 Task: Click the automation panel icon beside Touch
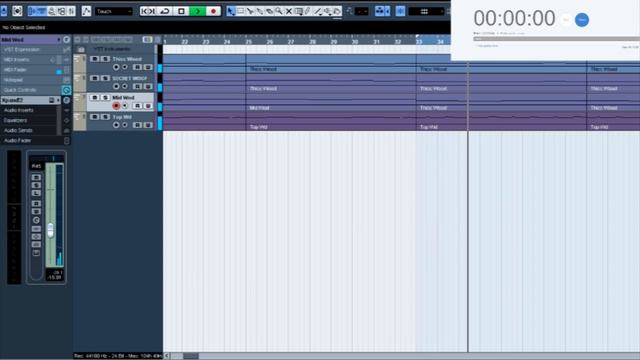click(86, 11)
